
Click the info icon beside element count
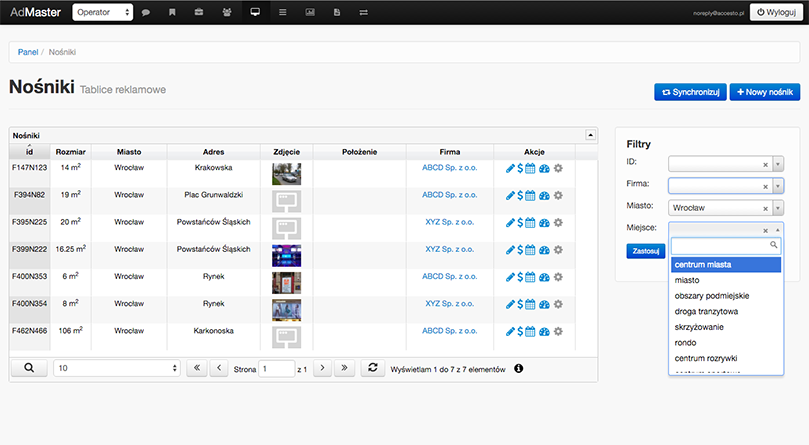519,369
